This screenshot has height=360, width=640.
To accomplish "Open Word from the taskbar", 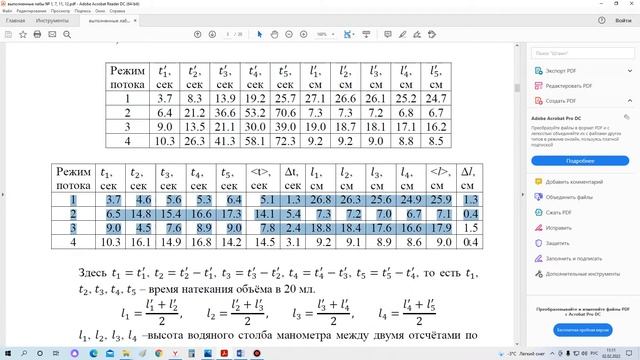I will tap(240, 353).
